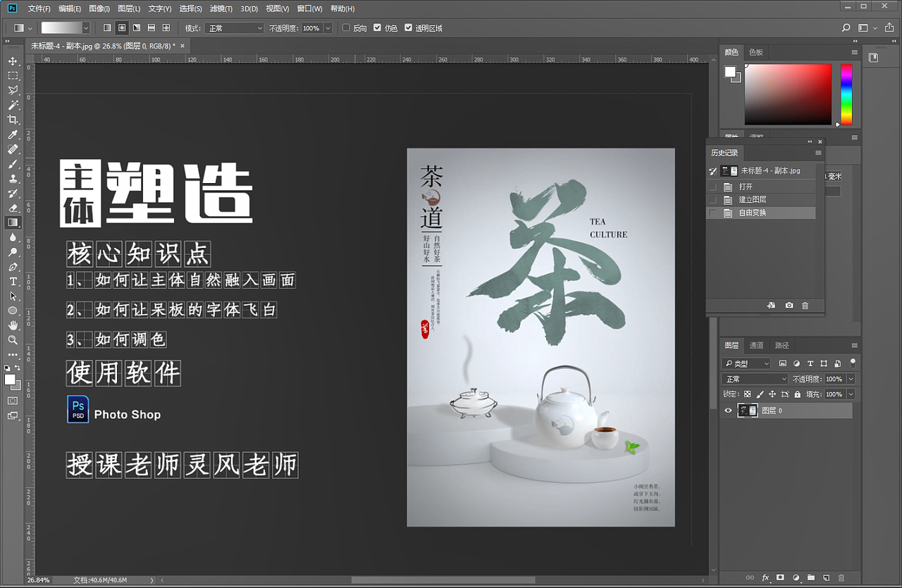Hide layer 图层 0 visibility
Image resolution: width=902 pixels, height=588 pixels.
point(728,410)
